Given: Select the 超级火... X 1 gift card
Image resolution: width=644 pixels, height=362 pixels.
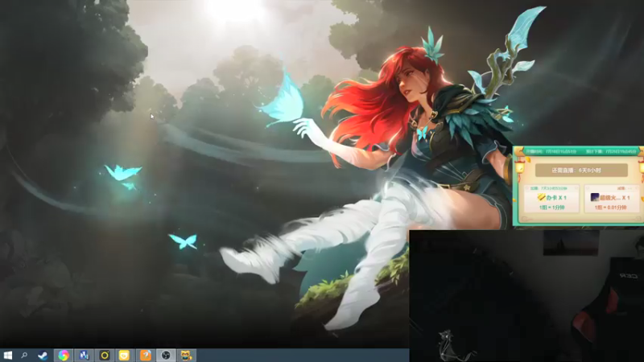Looking at the screenshot, I should (611, 199).
